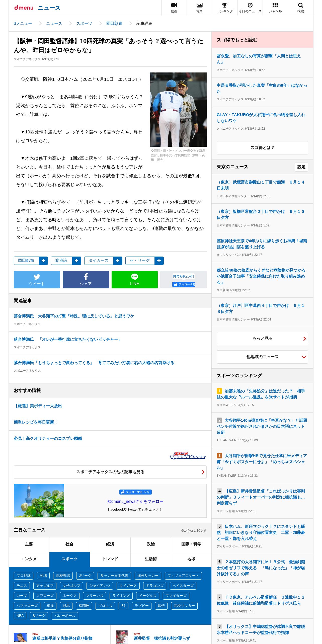Select the 高校サッカー category chip
The width and height of the screenshot is (322, 644).
(184, 606)
